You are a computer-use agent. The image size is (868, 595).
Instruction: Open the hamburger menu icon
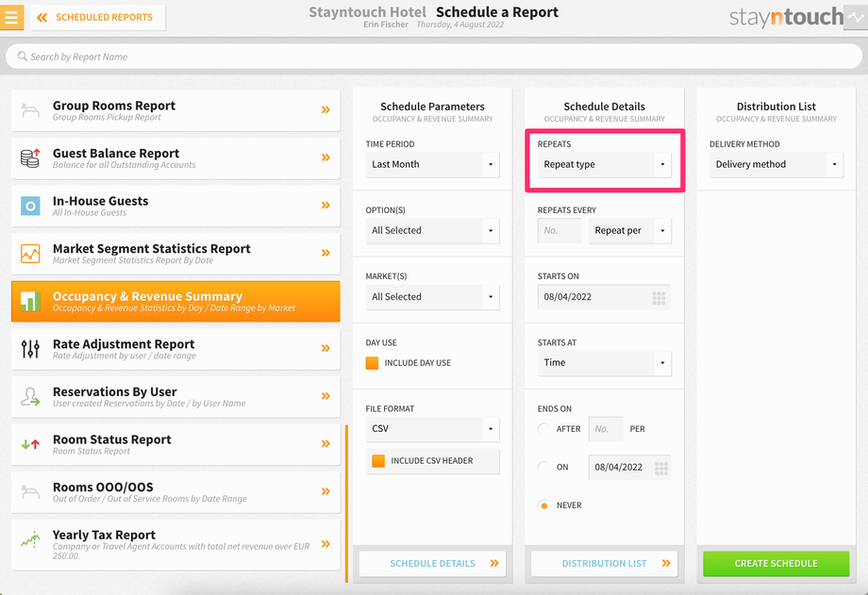[11, 17]
